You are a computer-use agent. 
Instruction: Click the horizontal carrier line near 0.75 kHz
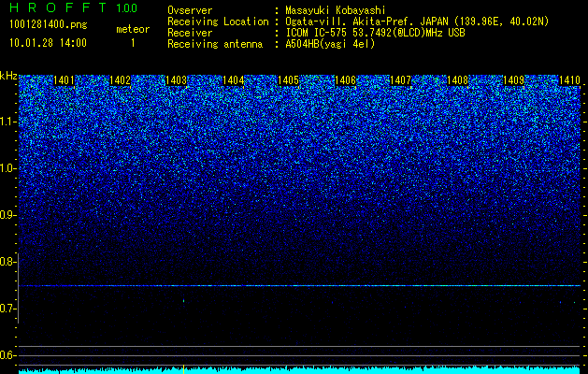(299, 286)
